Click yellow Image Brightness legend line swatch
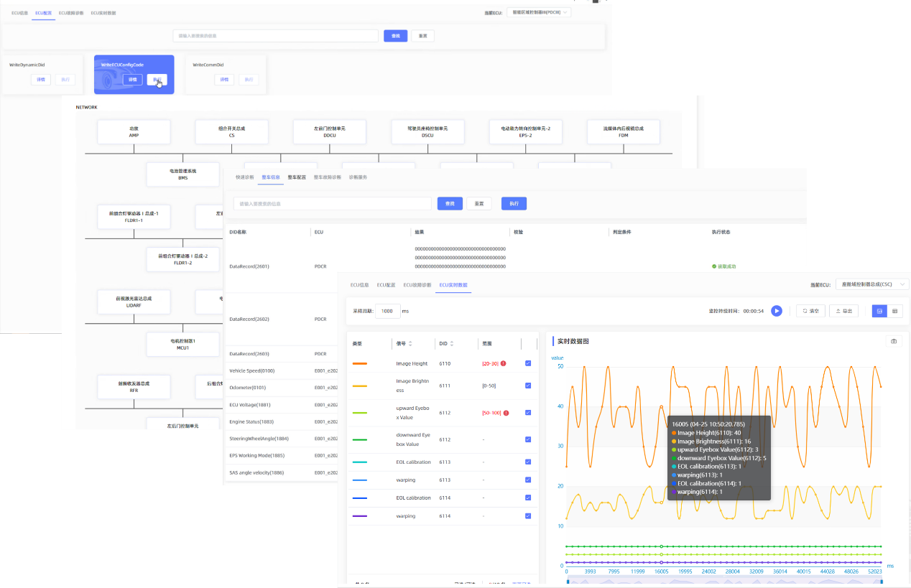Screen dimensions: 911x588 (x=360, y=386)
